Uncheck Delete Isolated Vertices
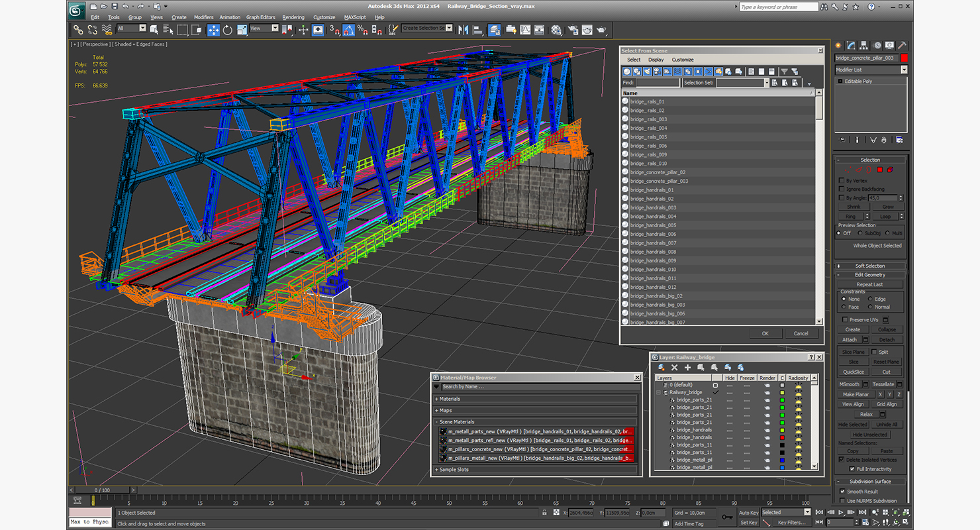The height and width of the screenshot is (530, 980). [842, 459]
